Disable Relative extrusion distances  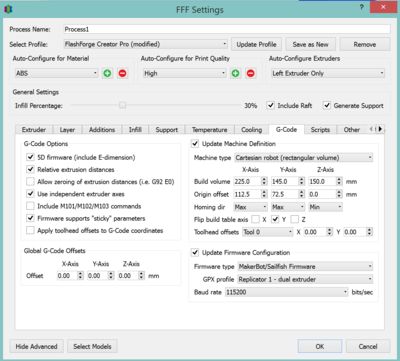point(30,169)
